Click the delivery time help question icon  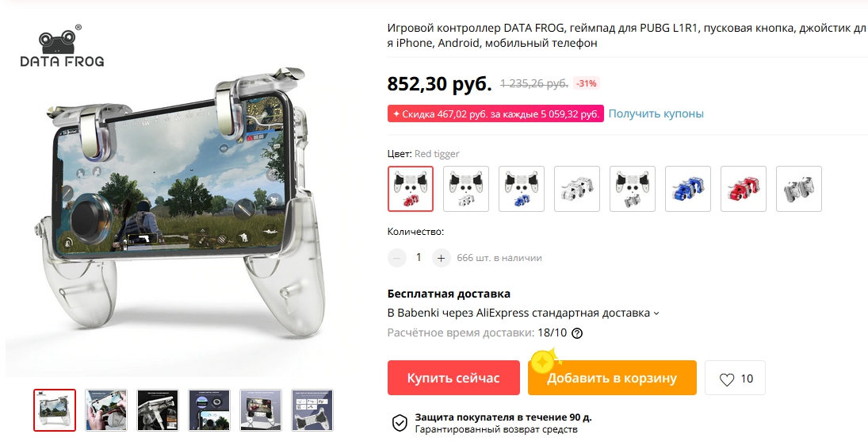pyautogui.click(x=577, y=332)
